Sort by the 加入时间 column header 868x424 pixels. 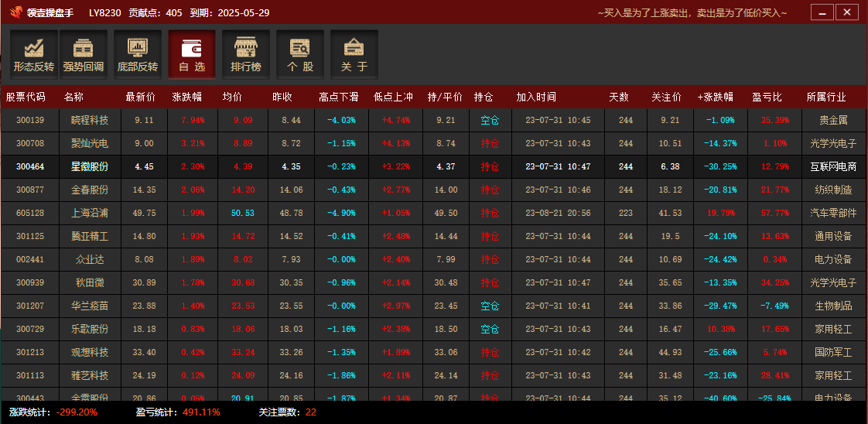pos(536,97)
